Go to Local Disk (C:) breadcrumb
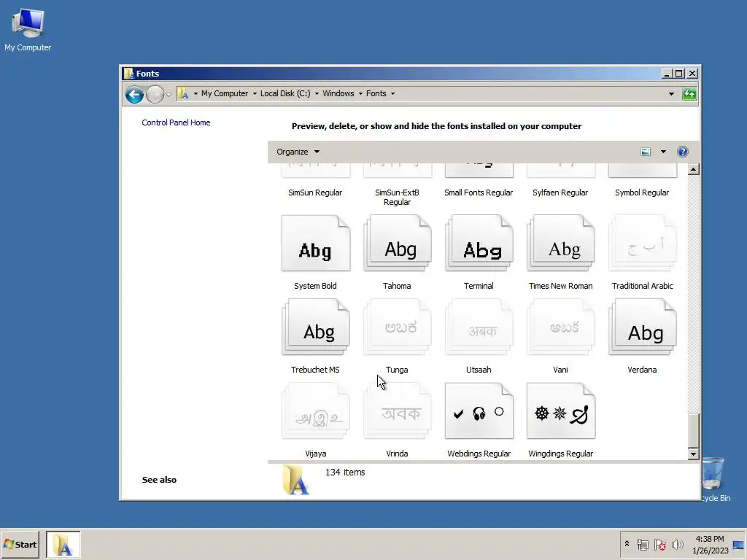This screenshot has width=747, height=560. (285, 93)
